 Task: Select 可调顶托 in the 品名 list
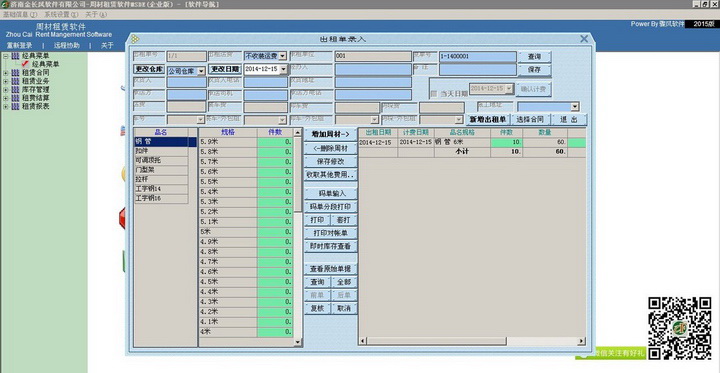point(161,161)
